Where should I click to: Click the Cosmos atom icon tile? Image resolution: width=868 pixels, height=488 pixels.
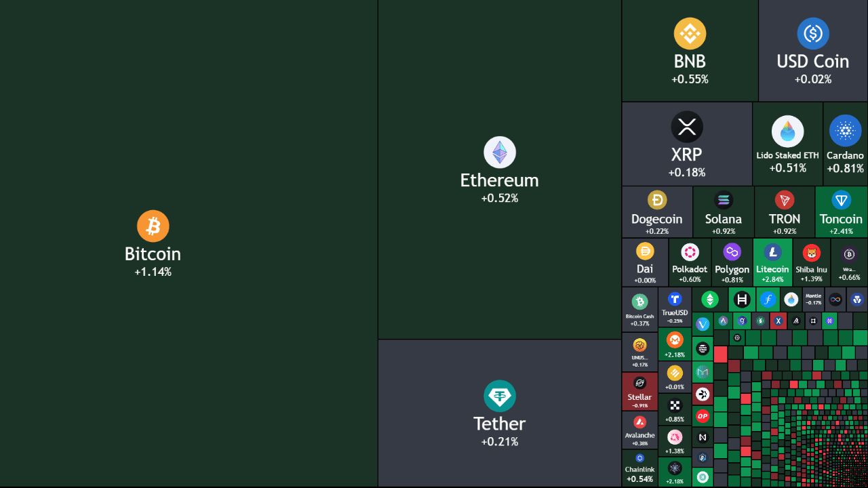click(x=675, y=468)
